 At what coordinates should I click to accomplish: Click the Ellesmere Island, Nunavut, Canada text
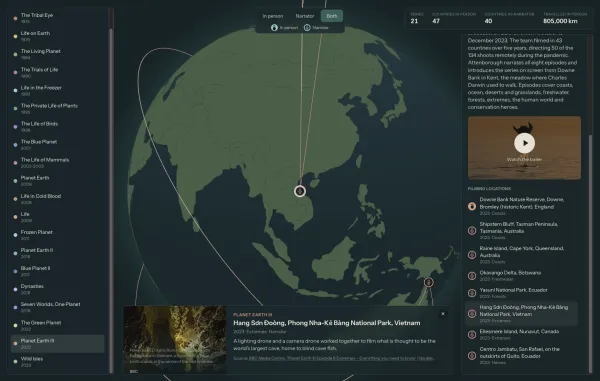[519, 331]
